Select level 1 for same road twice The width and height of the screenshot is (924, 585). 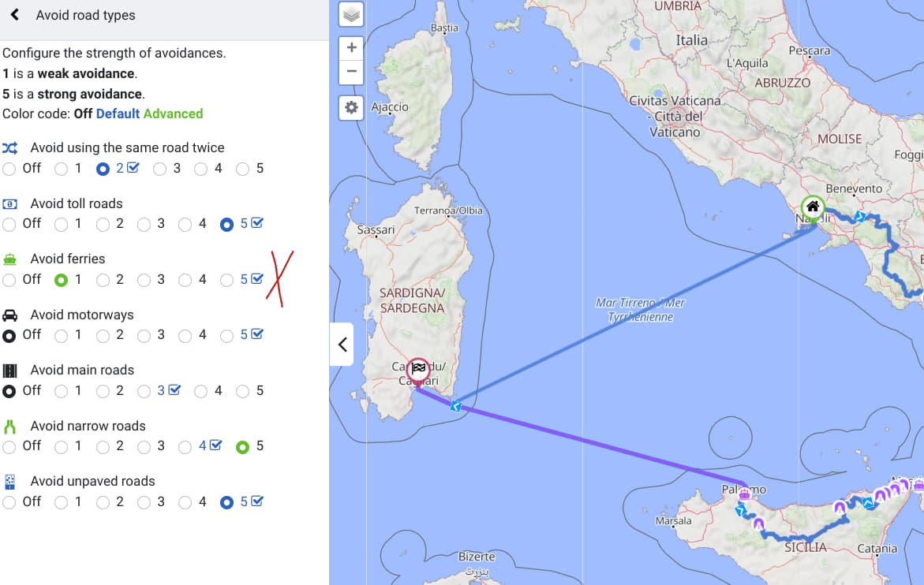[61, 169]
